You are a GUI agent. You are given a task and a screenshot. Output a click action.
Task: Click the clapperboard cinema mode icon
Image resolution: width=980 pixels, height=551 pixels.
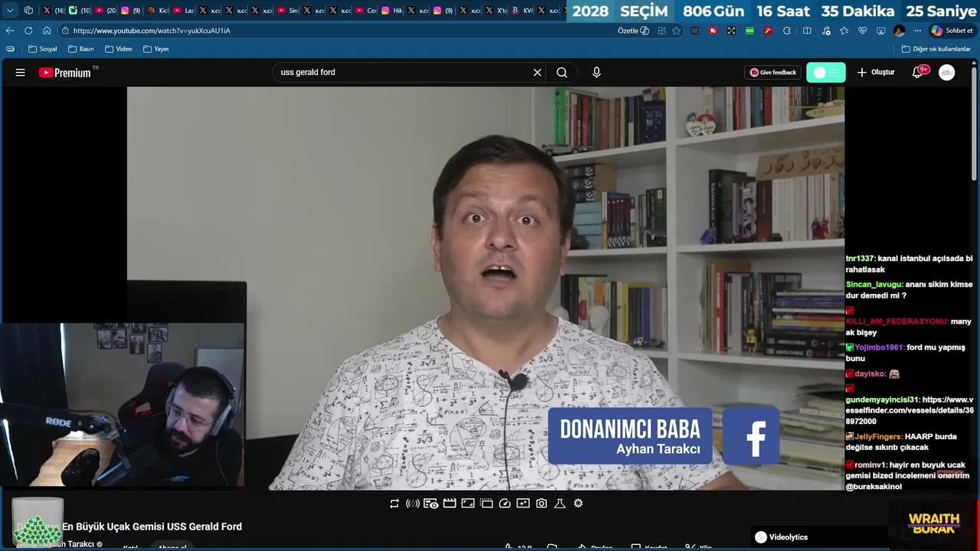[x=449, y=504]
